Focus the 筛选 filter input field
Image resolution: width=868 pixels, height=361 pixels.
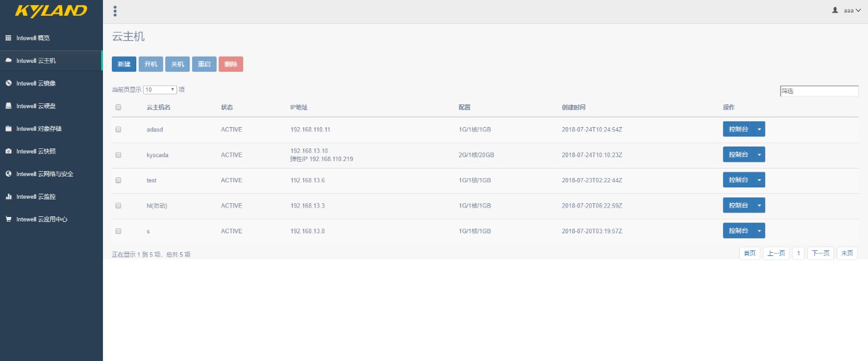(x=818, y=91)
